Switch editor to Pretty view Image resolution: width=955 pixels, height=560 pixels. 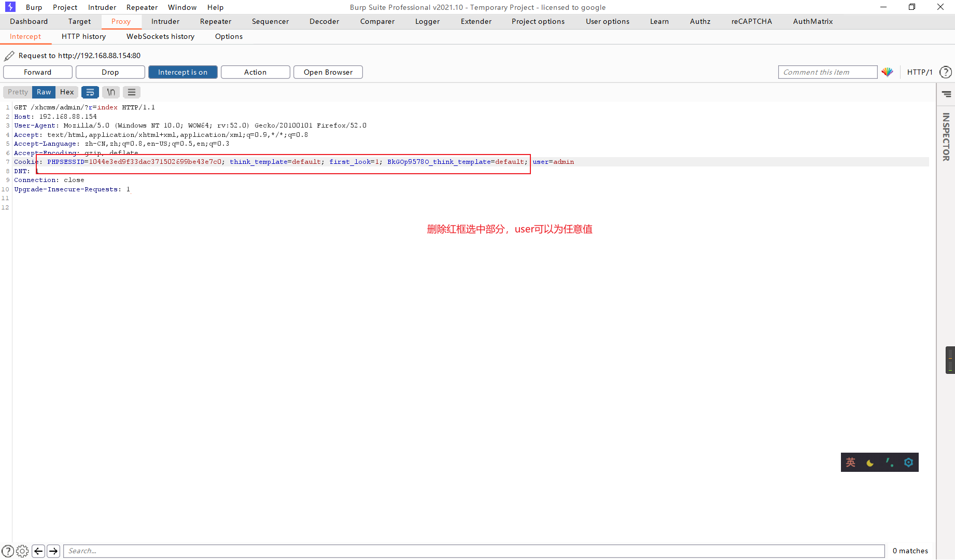(18, 92)
